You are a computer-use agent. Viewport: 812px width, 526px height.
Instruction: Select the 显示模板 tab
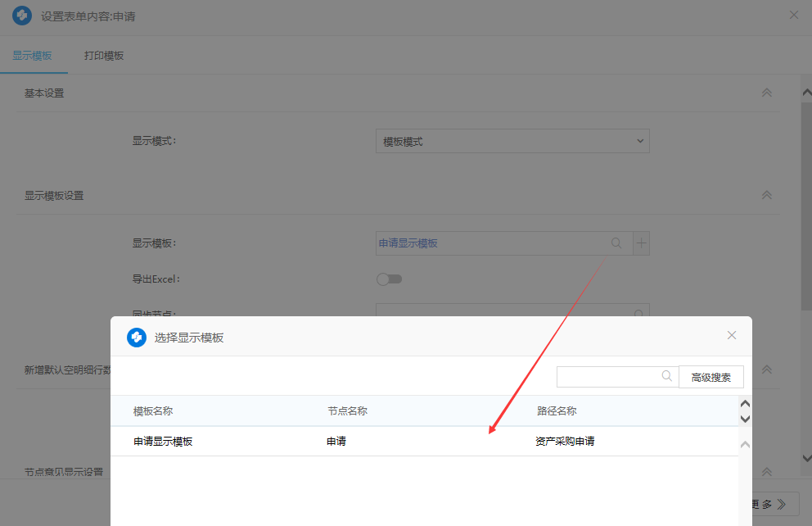33,56
